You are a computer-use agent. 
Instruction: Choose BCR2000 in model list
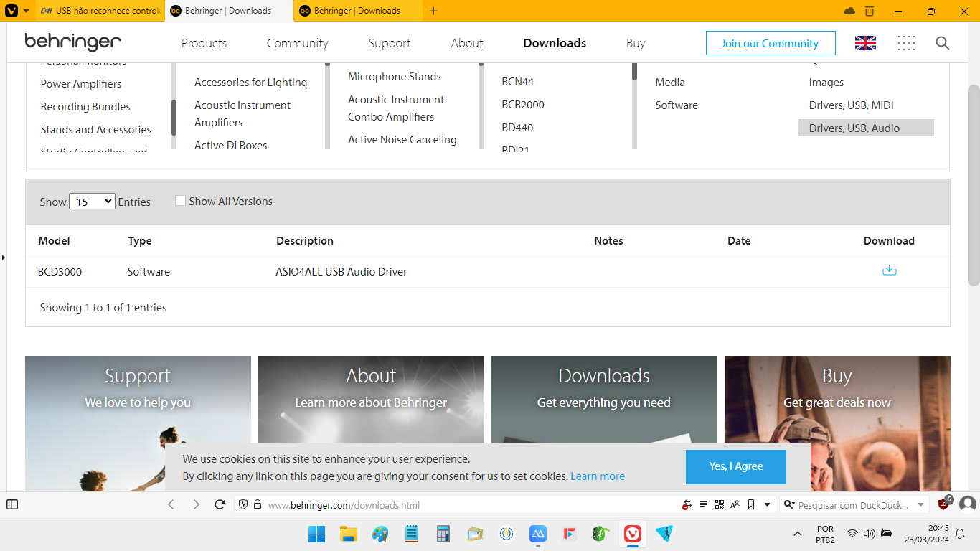click(523, 104)
